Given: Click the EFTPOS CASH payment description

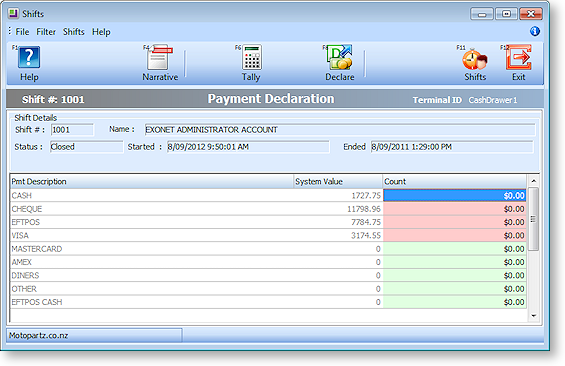Looking at the screenshot, I should tap(37, 302).
